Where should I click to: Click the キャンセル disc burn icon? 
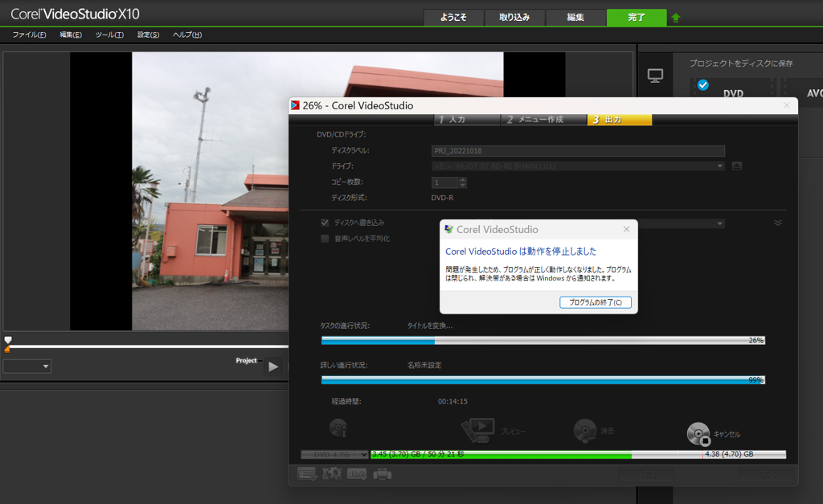tap(698, 434)
